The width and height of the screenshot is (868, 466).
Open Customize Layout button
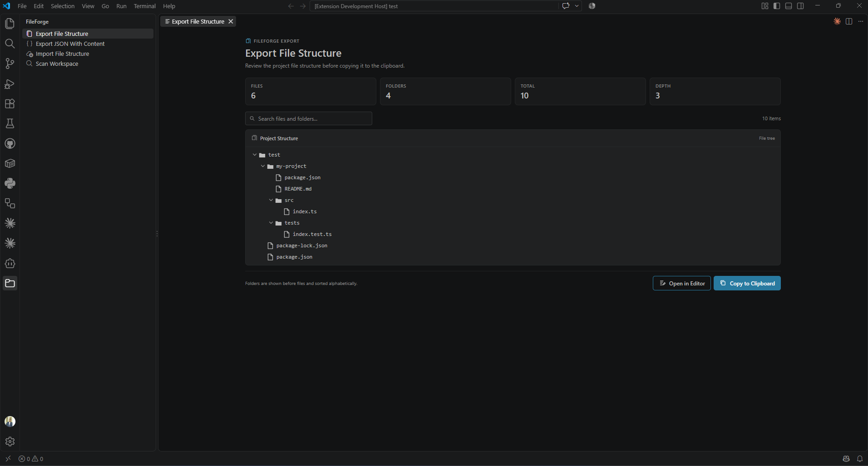pyautogui.click(x=765, y=6)
